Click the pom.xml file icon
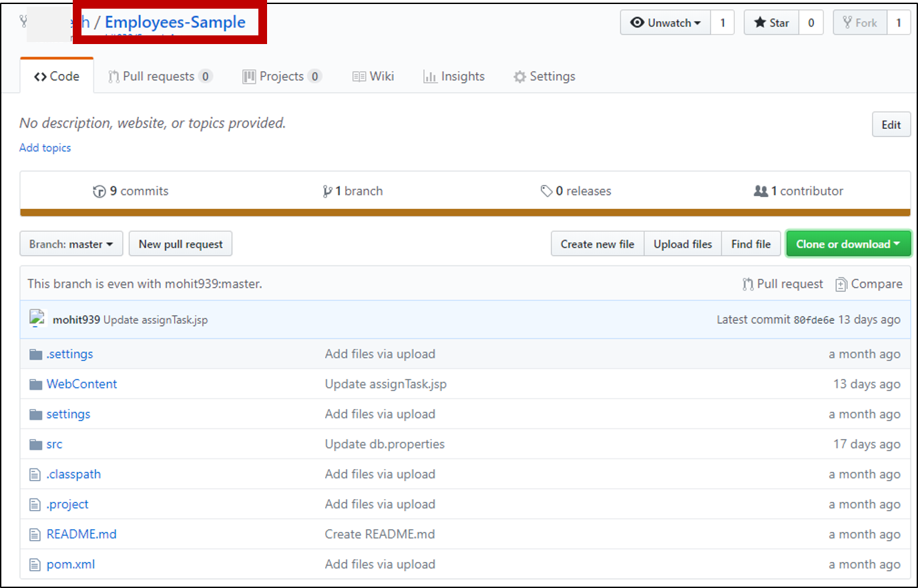This screenshot has width=918, height=588. 35,565
